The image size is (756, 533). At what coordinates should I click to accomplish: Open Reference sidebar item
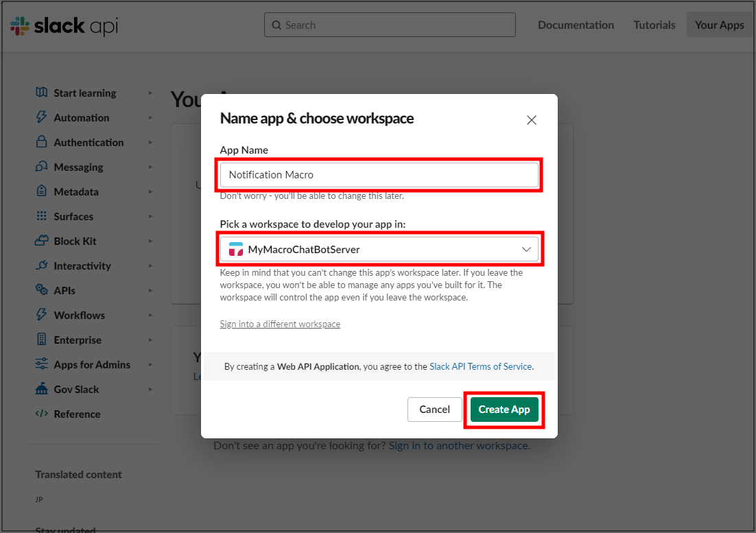tap(77, 414)
